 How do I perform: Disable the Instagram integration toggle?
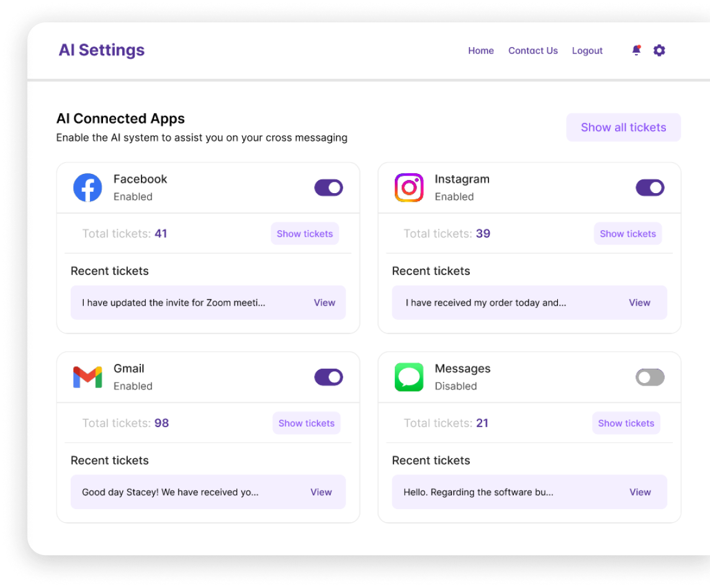point(650,188)
